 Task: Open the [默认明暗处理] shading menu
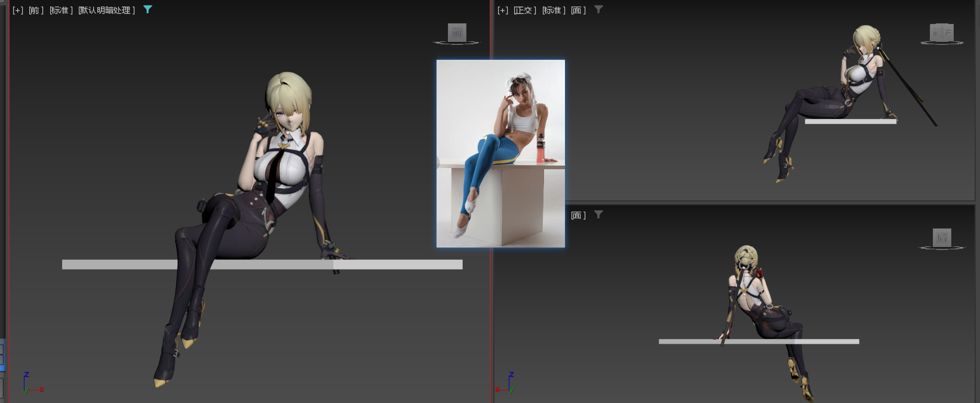click(x=107, y=10)
